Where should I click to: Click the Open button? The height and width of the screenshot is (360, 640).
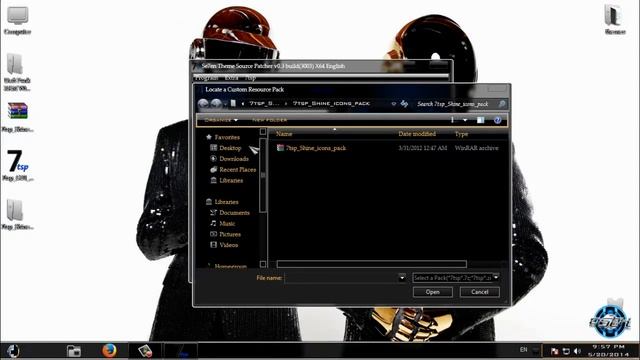pyautogui.click(x=433, y=292)
